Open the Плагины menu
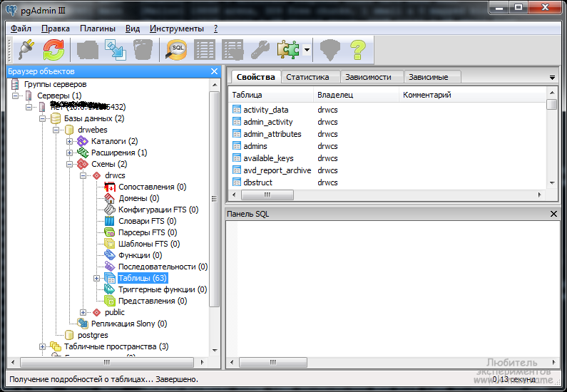Viewport: 567px width, 392px height. [x=98, y=29]
